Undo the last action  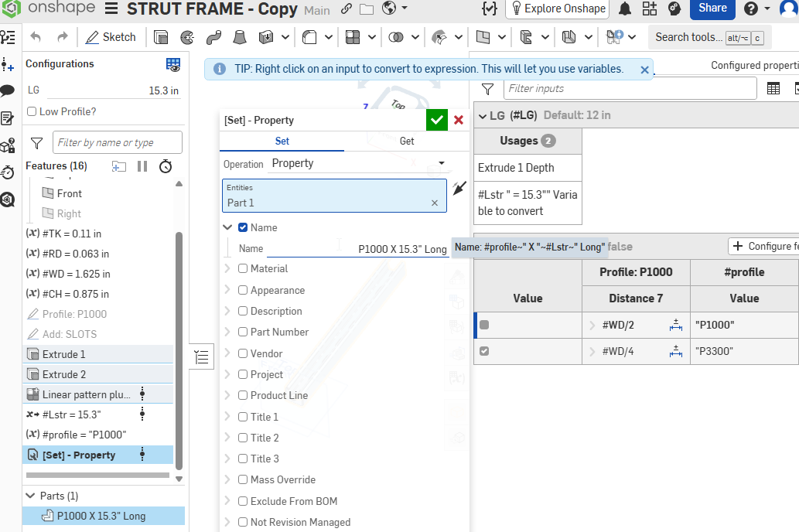pos(36,37)
